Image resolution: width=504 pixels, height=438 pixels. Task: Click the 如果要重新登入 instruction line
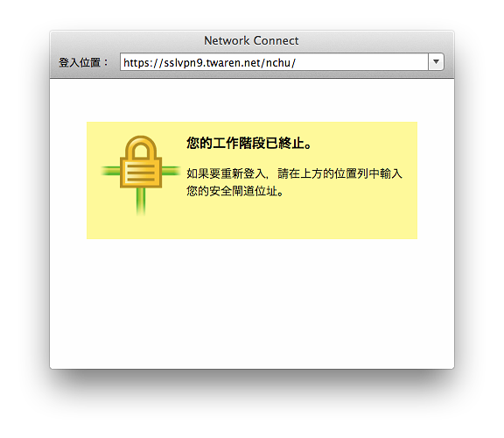pyautogui.click(x=294, y=173)
